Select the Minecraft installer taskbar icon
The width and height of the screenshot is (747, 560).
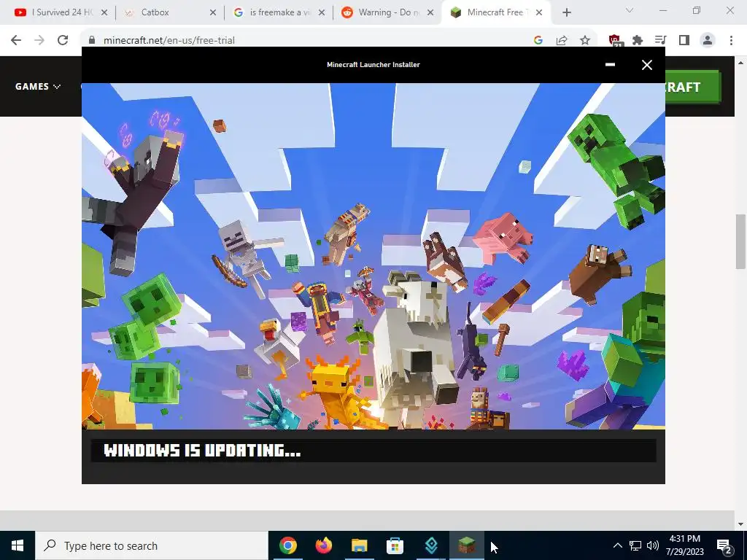coord(467,545)
